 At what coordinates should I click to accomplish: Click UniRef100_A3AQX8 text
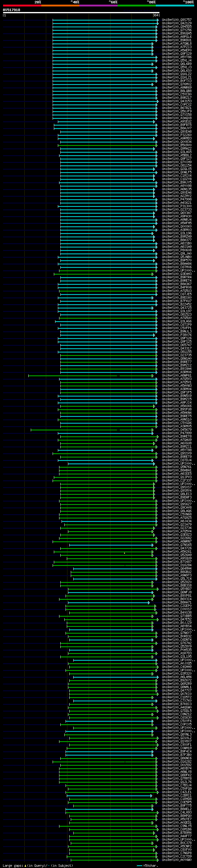coord(177,118)
